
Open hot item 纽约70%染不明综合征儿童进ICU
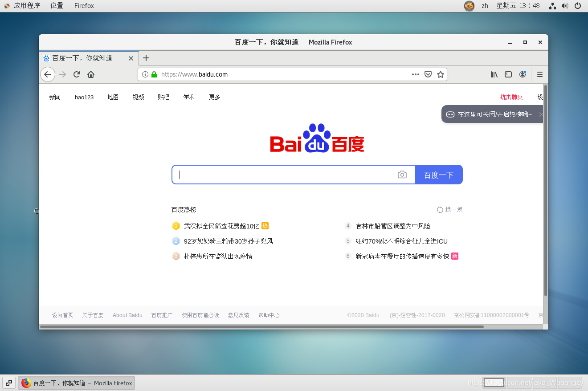(401, 241)
